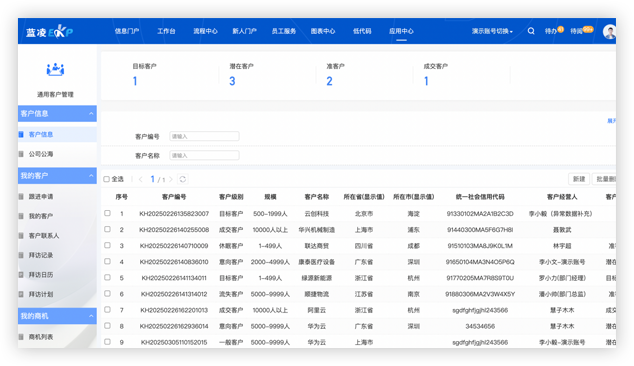Open the user avatar profile picture
The width and height of the screenshot is (634, 366).
609,32
